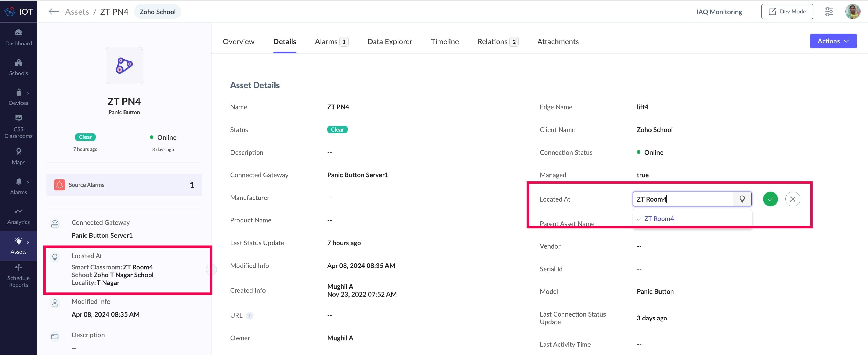Image resolution: width=868 pixels, height=355 pixels.
Task: Go to Schools in sidebar
Action: point(19,67)
